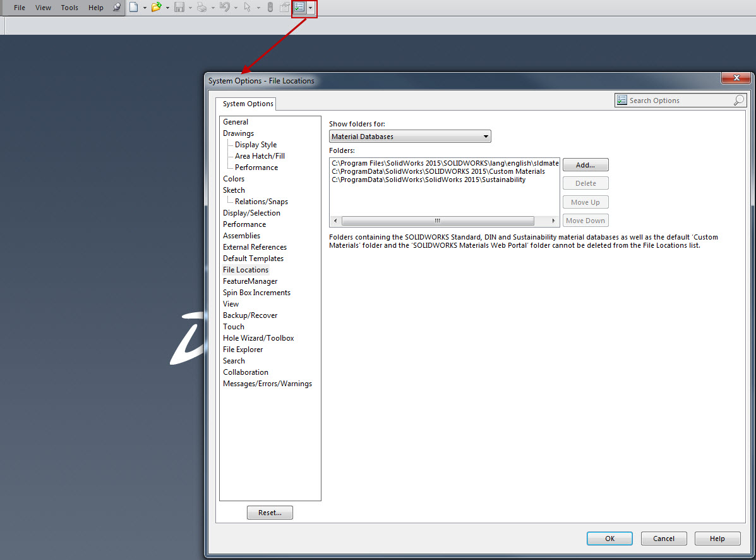Expand the New document dropdown arrow
The image size is (756, 560).
point(145,8)
